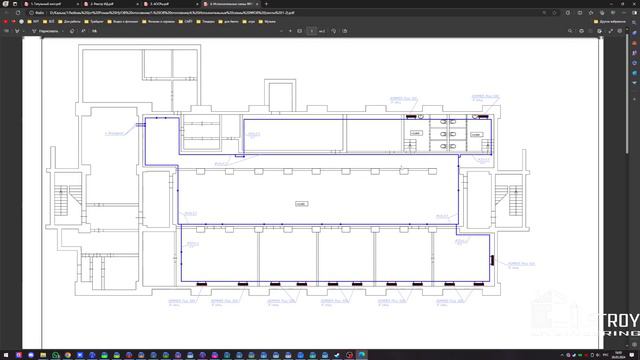Open the САЙТ bookmarks folder
The width and height of the screenshot is (640, 360).
[x=186, y=22]
